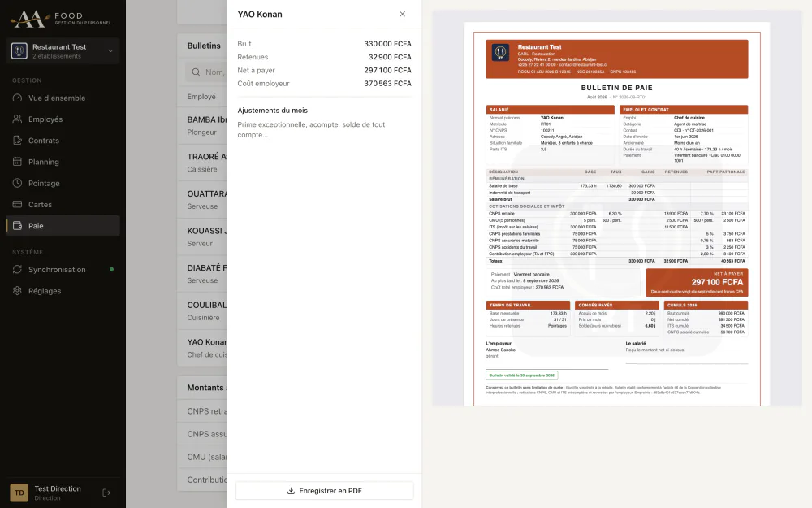Click the Brut amount 330 000 FCFA
812x508 pixels.
(x=387, y=44)
